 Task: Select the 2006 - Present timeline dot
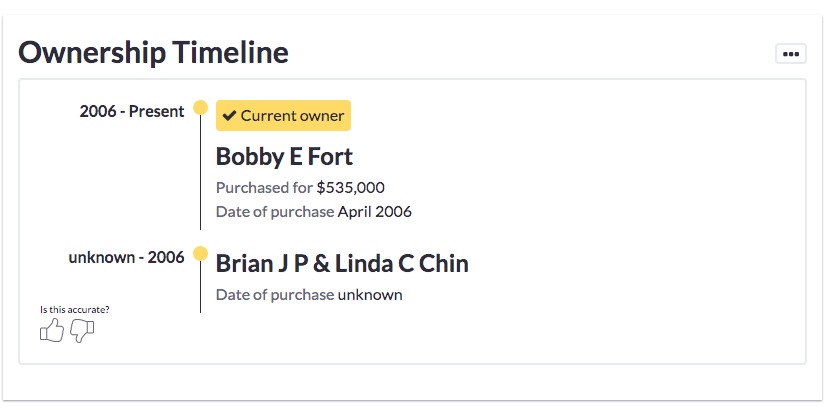click(x=200, y=108)
